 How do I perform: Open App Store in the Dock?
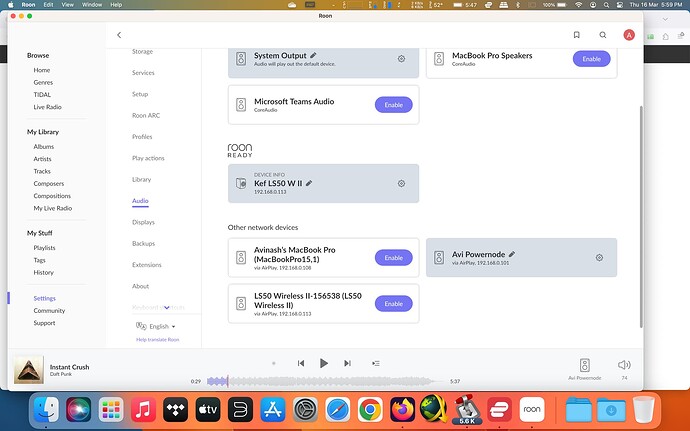pos(273,409)
